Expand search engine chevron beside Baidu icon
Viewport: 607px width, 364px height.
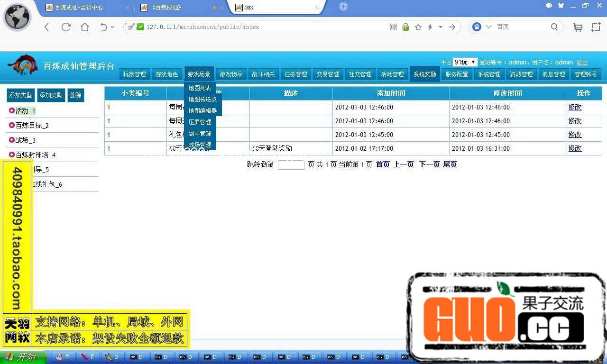pyautogui.click(x=488, y=27)
